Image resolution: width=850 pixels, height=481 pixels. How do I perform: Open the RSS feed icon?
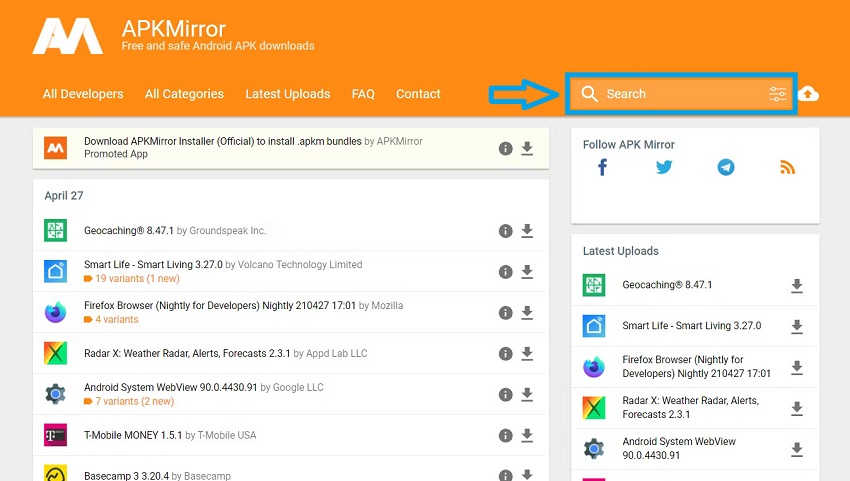tap(787, 168)
